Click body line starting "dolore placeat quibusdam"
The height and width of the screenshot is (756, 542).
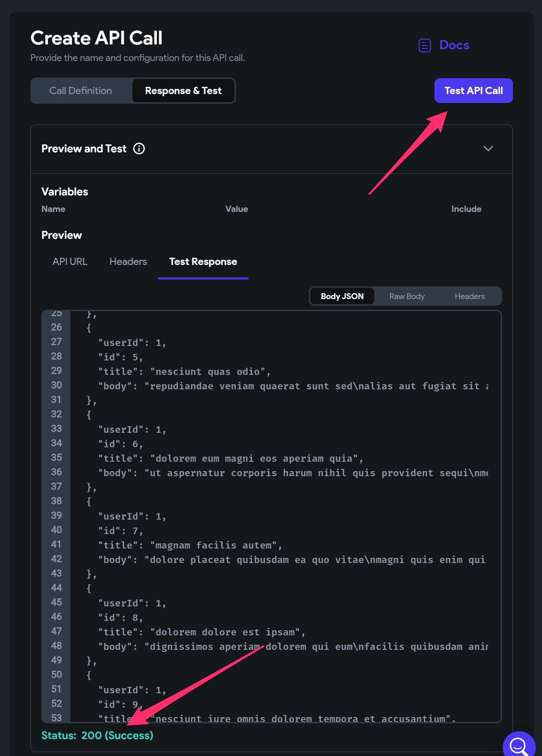292,560
